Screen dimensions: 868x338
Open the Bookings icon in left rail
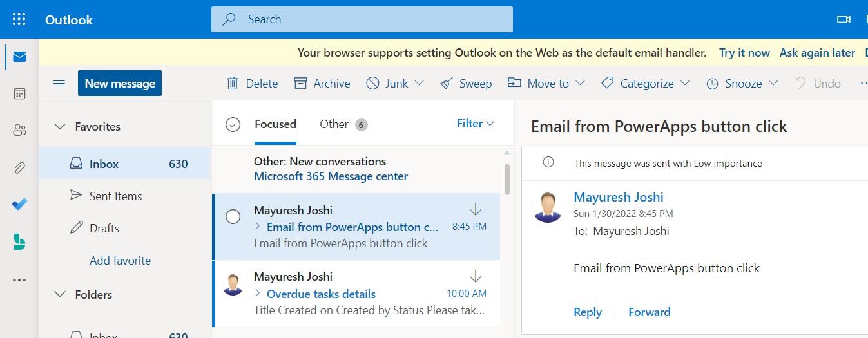click(x=19, y=241)
